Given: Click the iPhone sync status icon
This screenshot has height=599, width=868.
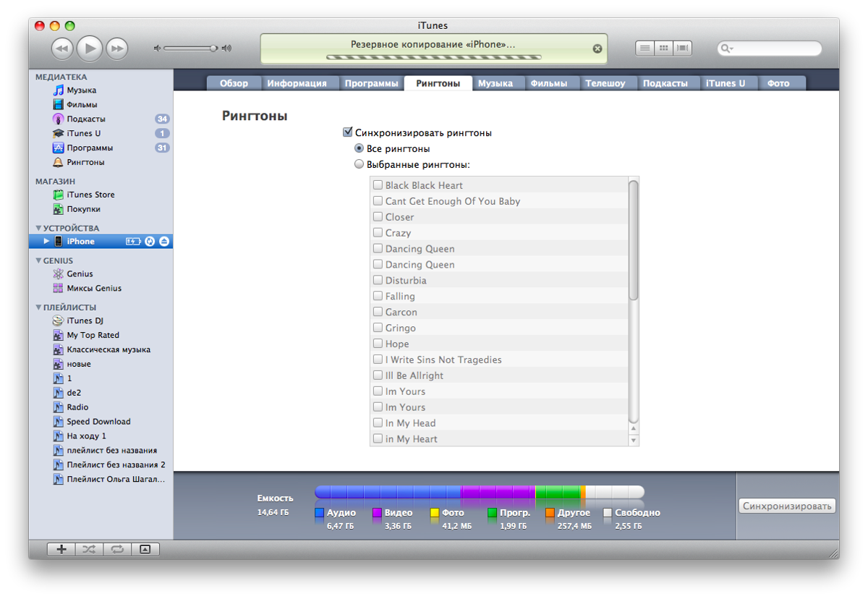Looking at the screenshot, I should coord(150,242).
